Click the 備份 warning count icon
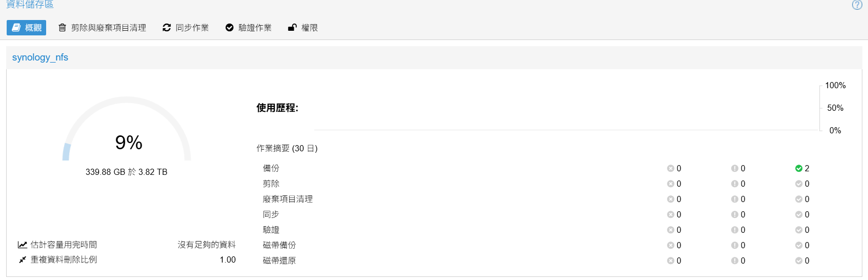 coord(735,169)
